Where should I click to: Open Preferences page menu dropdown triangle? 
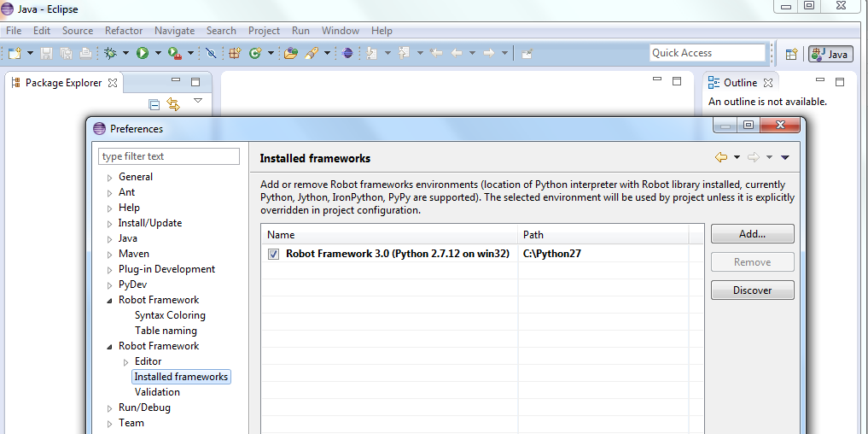point(784,157)
